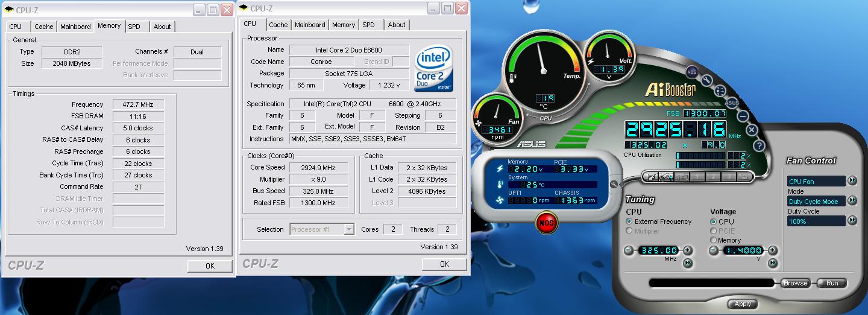Select PCIE voltage radio button
868x315 pixels.
[x=714, y=231]
